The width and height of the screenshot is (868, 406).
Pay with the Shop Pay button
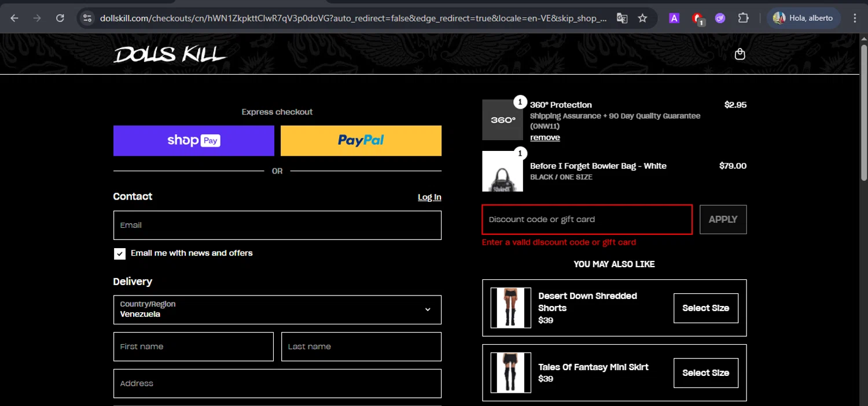point(194,141)
